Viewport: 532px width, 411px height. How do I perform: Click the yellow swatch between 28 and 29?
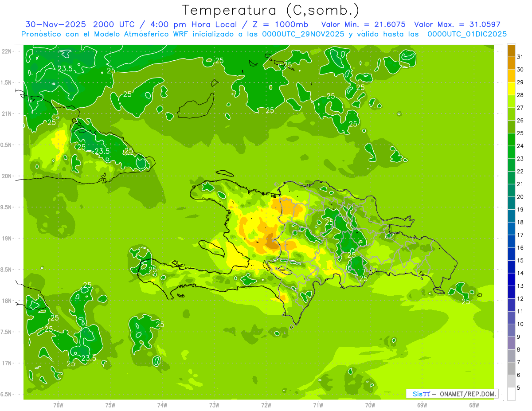pos(511,89)
